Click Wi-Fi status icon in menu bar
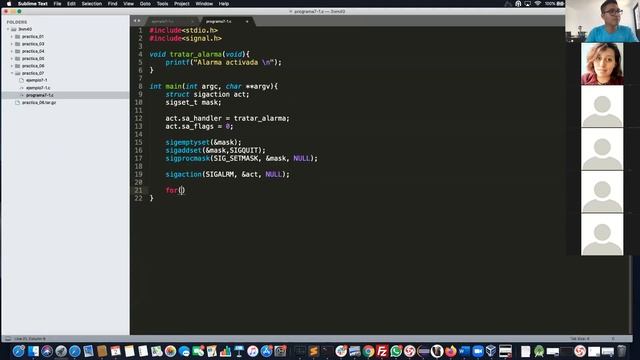This screenshot has height=360, width=640. coord(538,4)
